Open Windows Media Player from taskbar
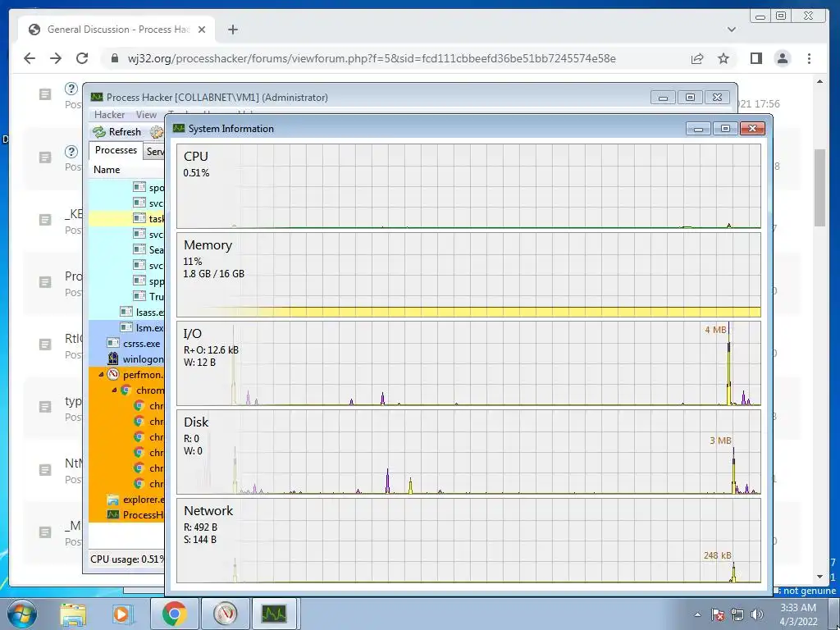Viewport: 840px width, 630px height. point(122,614)
